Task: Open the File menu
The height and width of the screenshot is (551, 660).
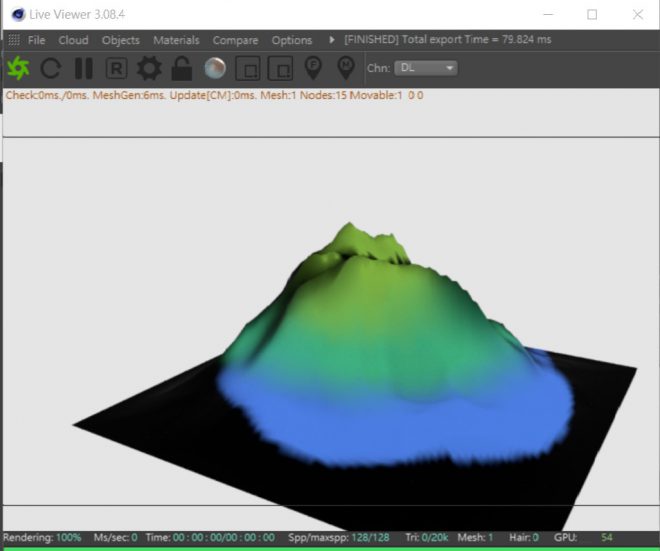Action: (36, 40)
